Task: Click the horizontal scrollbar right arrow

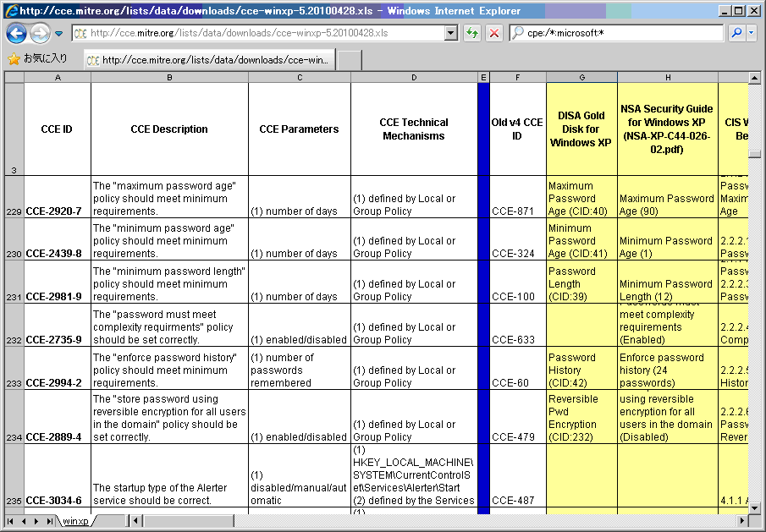Action: click(742, 521)
